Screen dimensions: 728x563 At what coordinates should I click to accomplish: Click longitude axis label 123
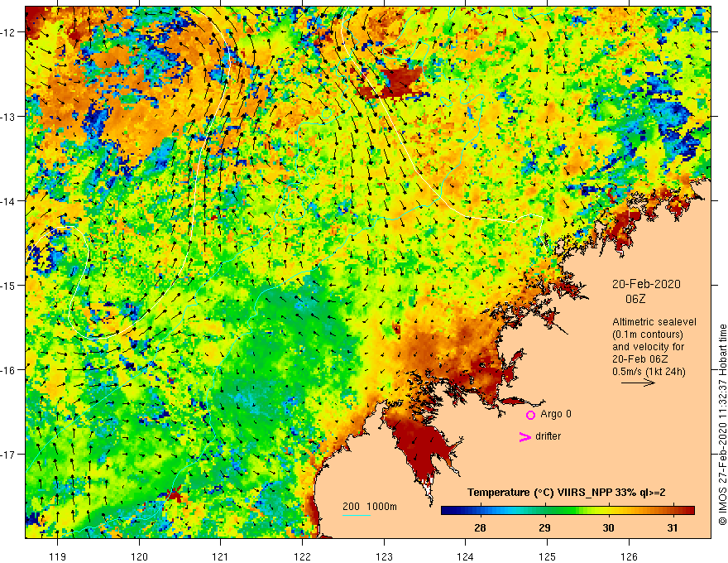pyautogui.click(x=384, y=556)
